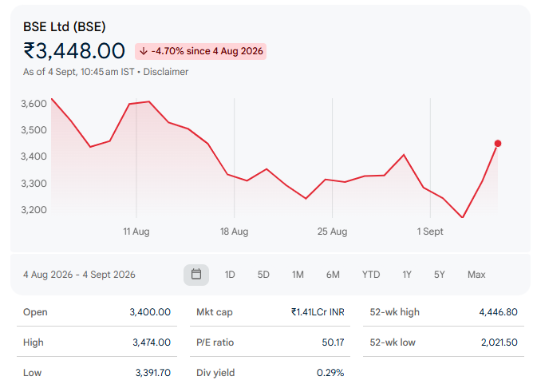Image resolution: width=533 pixels, height=392 pixels.
Task: Switch chart to 6M range
Action: (x=333, y=275)
